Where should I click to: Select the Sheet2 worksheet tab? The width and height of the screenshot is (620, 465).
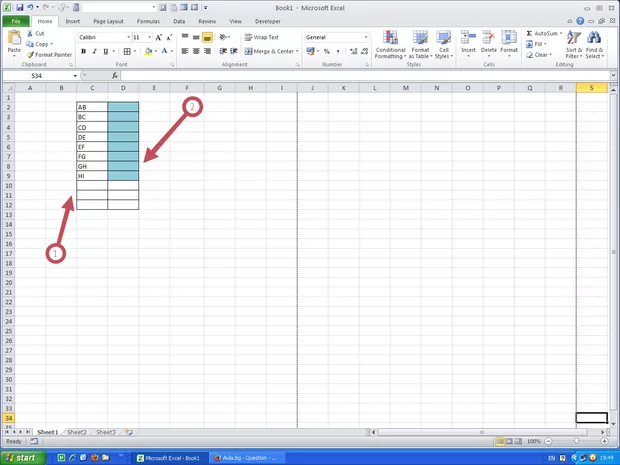(x=77, y=432)
